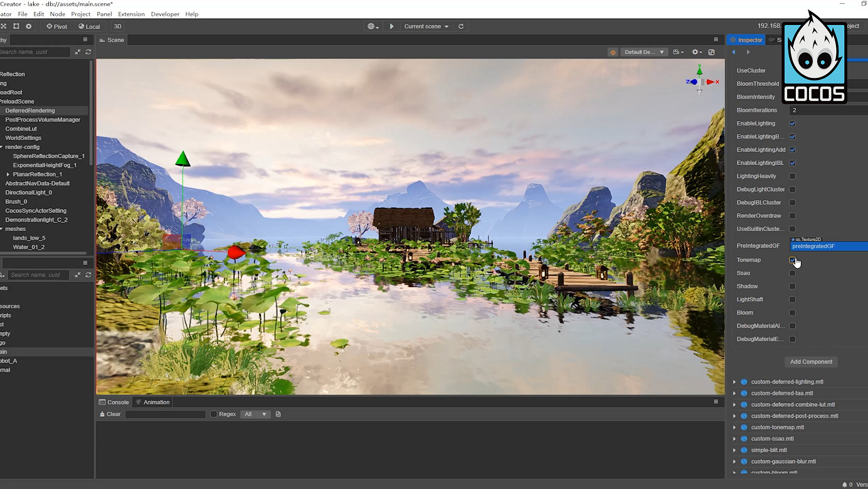Screen dimensions: 868x489
Task: Select DirectionalLight_0 in the hierarchy
Action: [x=28, y=193]
